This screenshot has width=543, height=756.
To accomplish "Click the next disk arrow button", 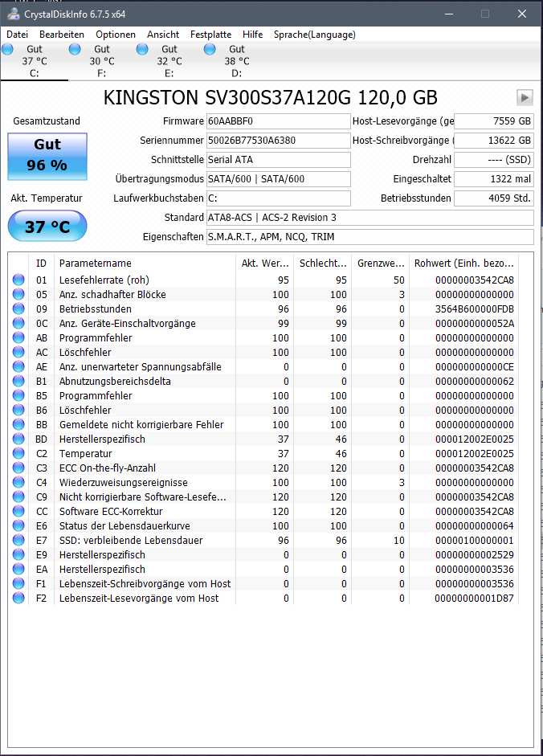I will (x=525, y=97).
